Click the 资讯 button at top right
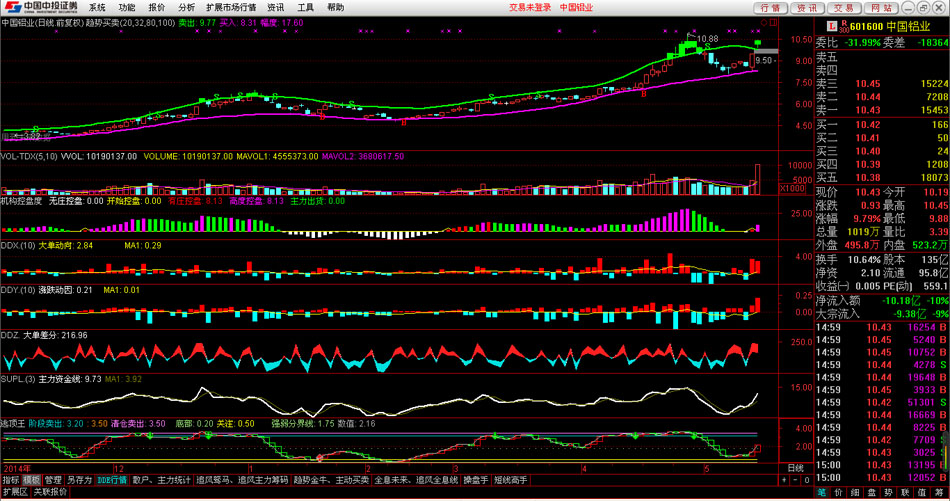The image size is (950, 501). tap(807, 7)
